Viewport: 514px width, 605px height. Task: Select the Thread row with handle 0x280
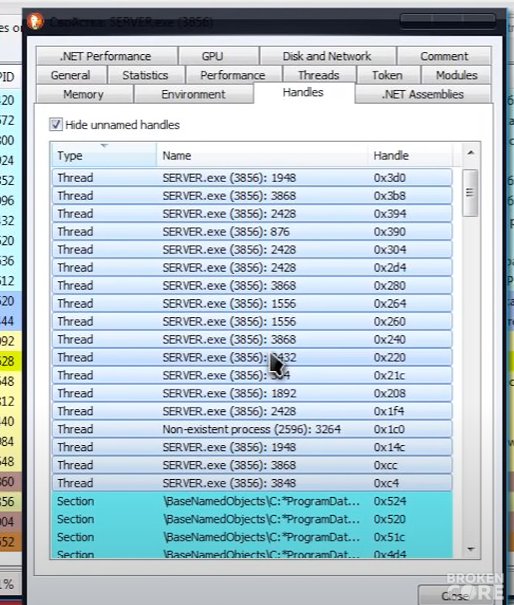click(x=252, y=285)
